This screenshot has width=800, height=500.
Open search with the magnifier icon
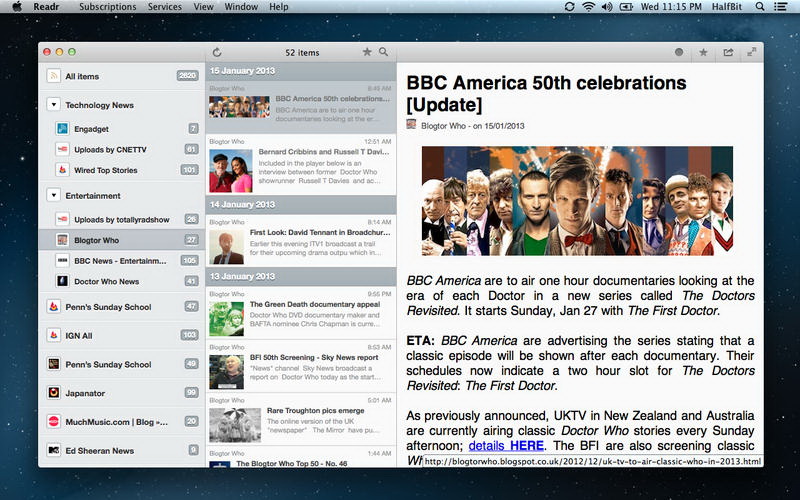pos(383,52)
